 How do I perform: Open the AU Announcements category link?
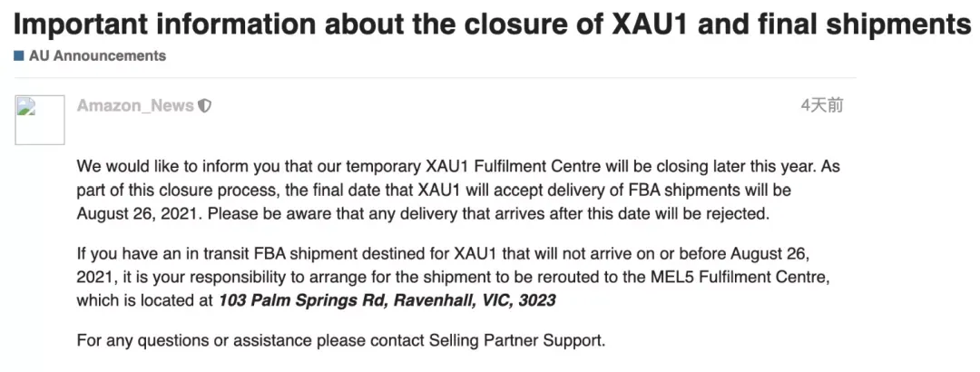(x=97, y=55)
